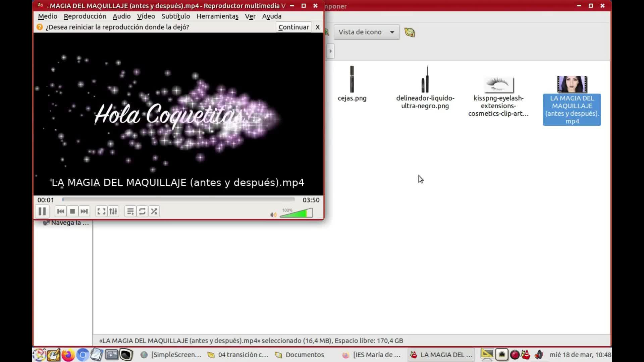
Task: Dismiss the resume playback prompt
Action: 317,27
